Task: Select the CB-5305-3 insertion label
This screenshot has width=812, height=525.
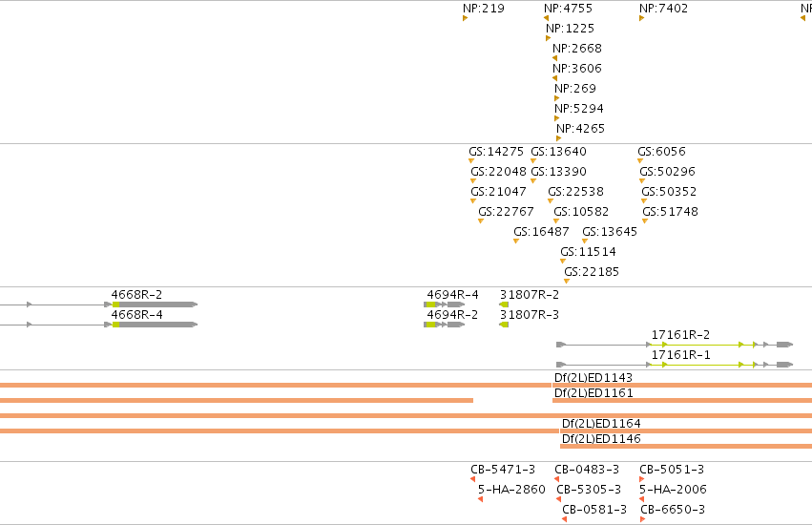Action: click(589, 490)
